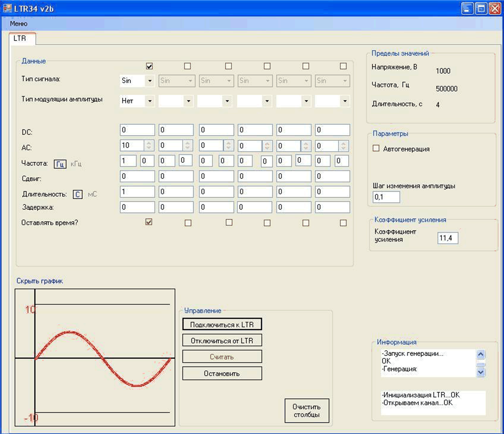
Task: Uncheck the first channel enable checkbox
Action: tap(149, 66)
